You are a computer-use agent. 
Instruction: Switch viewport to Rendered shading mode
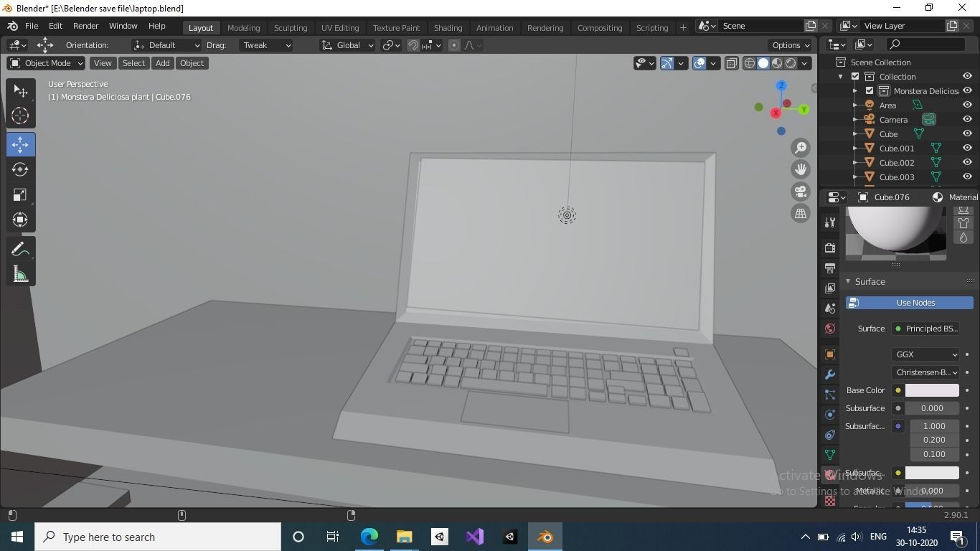click(790, 63)
